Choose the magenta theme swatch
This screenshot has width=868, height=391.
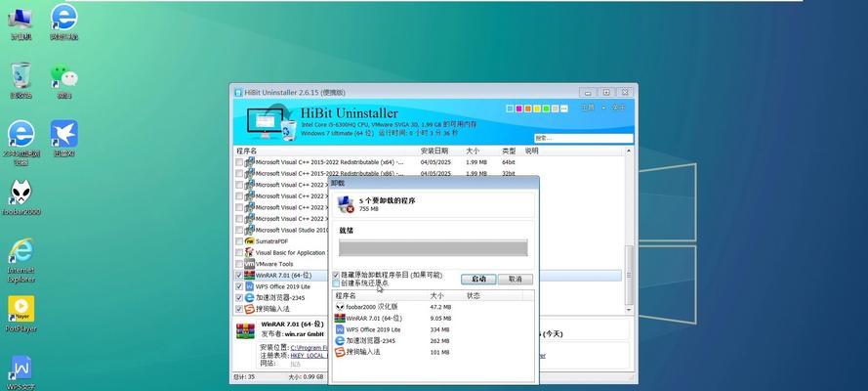click(x=518, y=109)
